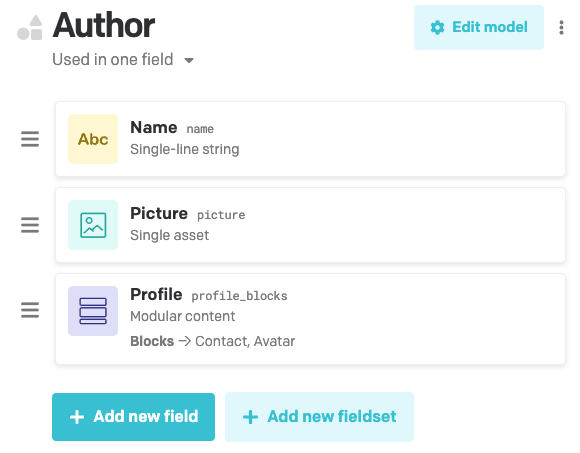Click the drag handle beside Profile field
The image size is (580, 453).
point(30,310)
